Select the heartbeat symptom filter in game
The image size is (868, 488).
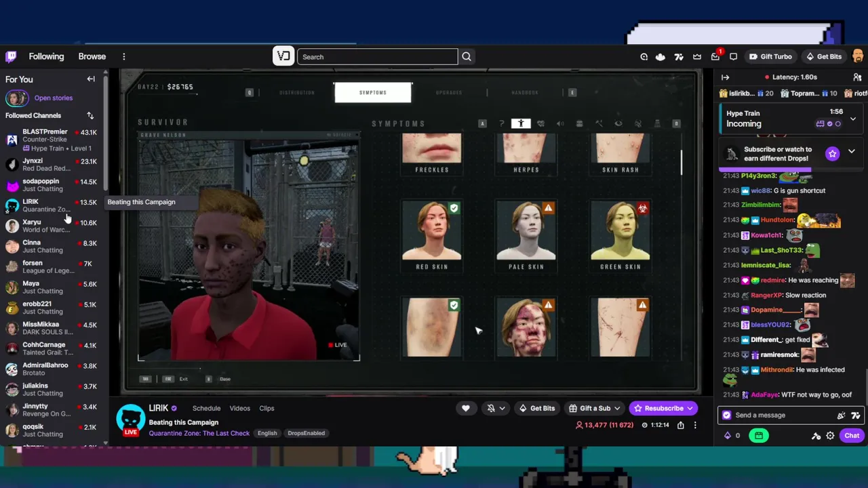[x=540, y=123]
